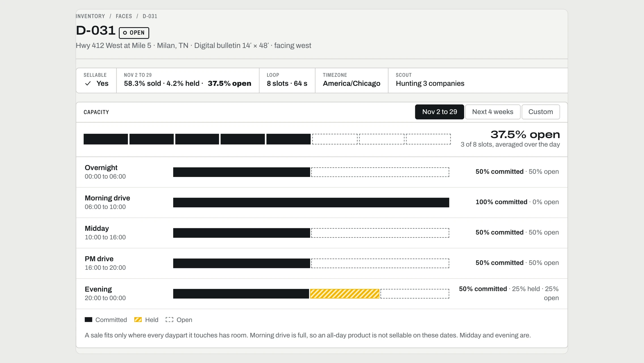
Task: Select the PM drive daypart label
Action: pyautogui.click(x=99, y=259)
